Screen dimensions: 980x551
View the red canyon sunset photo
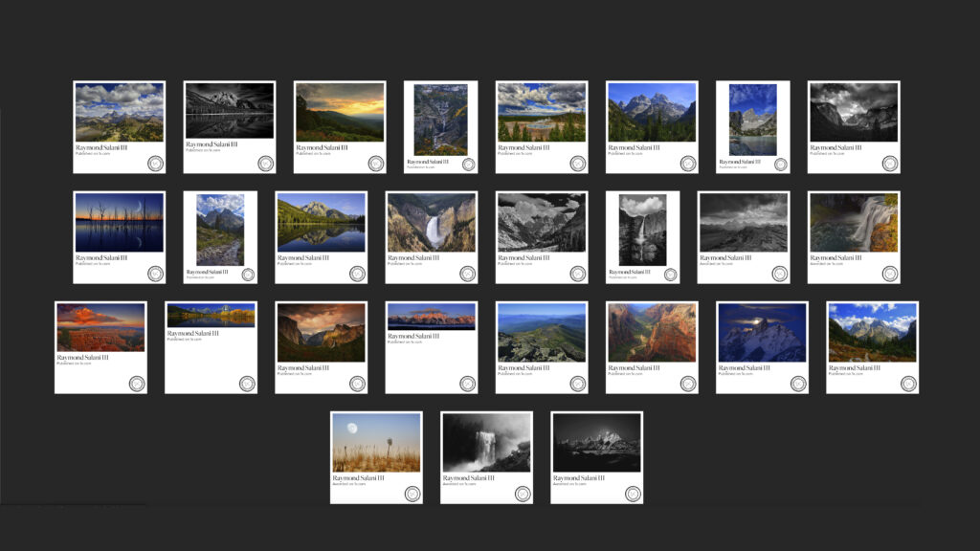point(100,328)
